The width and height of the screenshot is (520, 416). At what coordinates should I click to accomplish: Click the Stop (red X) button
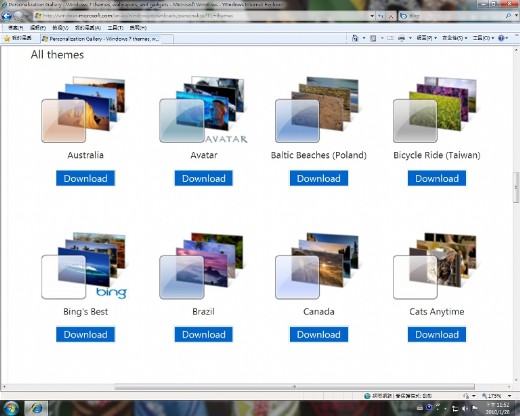tap(391, 16)
